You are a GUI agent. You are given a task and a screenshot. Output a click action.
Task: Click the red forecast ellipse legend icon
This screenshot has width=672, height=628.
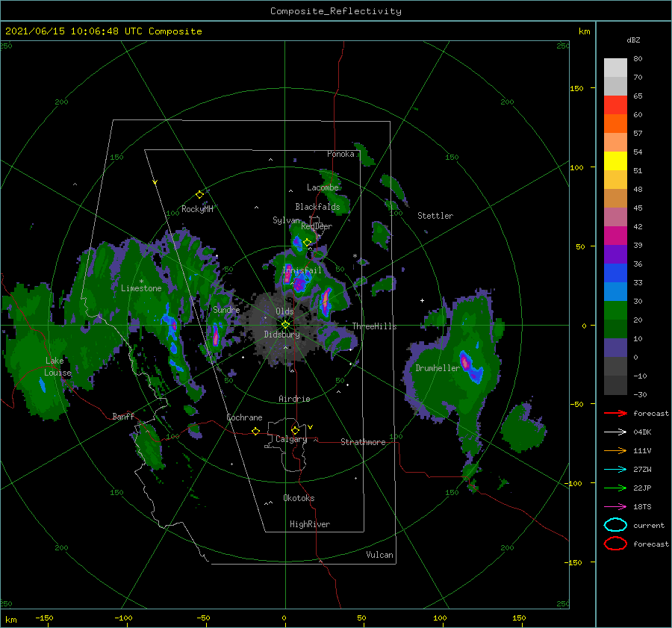click(x=615, y=544)
